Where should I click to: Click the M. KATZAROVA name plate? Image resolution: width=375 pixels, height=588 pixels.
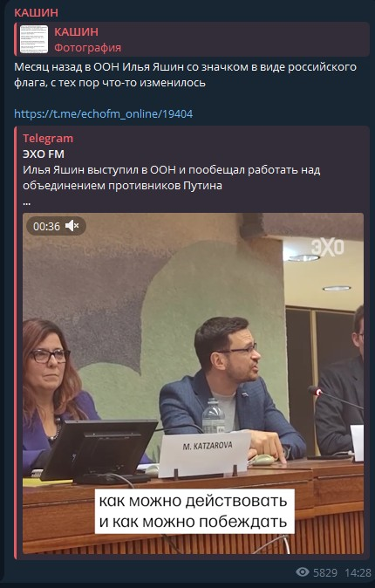pos(205,455)
